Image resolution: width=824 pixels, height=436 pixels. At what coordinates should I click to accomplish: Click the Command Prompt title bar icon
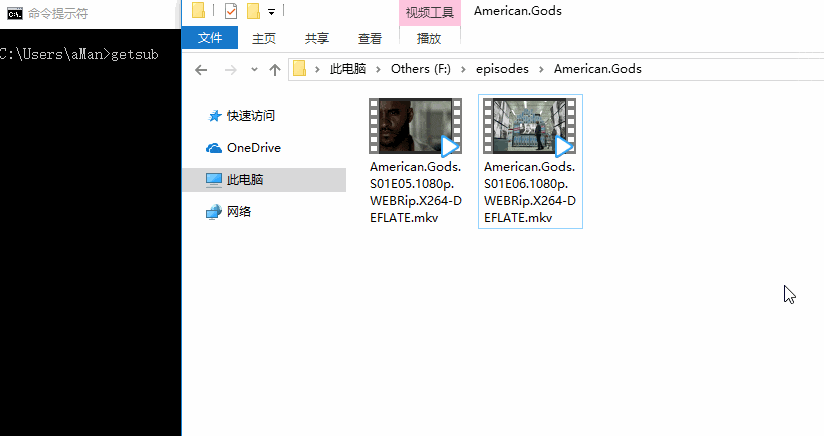15,13
